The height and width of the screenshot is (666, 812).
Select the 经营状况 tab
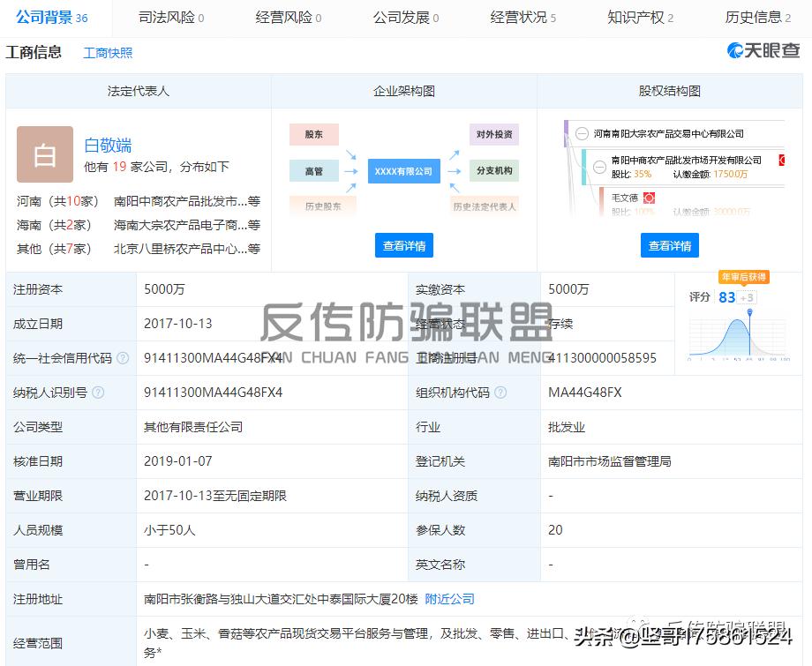click(523, 18)
